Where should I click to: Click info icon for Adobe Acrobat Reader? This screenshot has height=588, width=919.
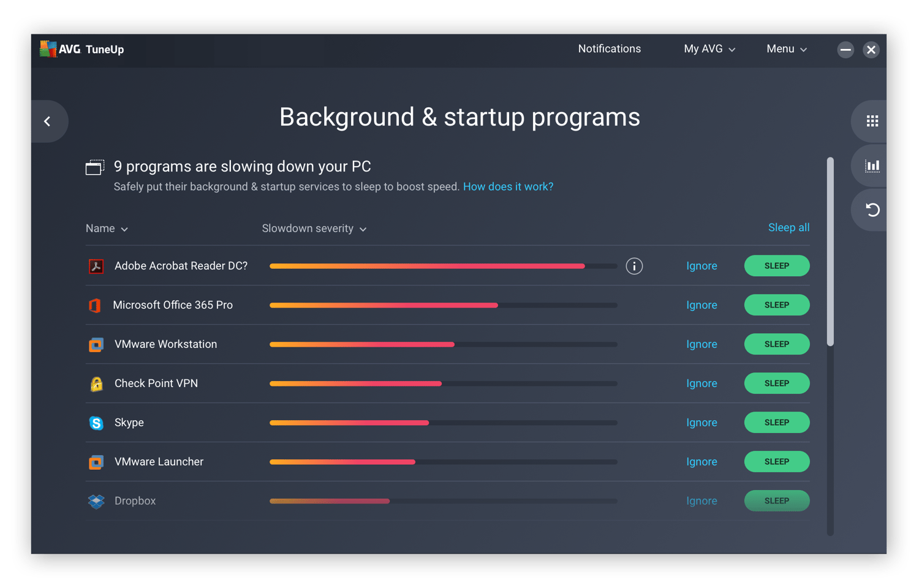coord(634,266)
